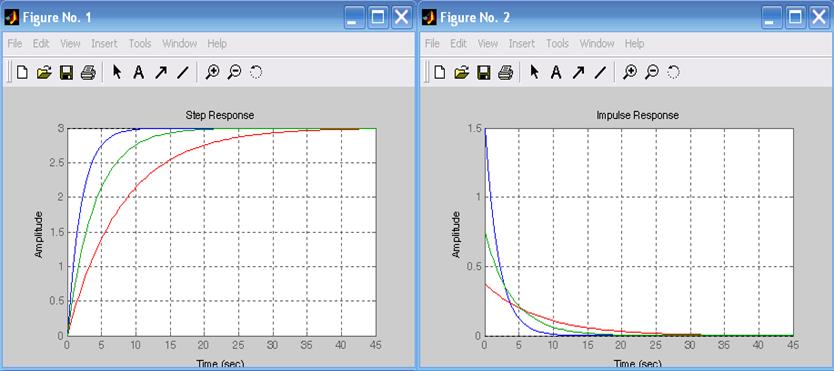The height and width of the screenshot is (371, 834).
Task: Open Insert menu in Figure No. 1
Action: tap(104, 44)
